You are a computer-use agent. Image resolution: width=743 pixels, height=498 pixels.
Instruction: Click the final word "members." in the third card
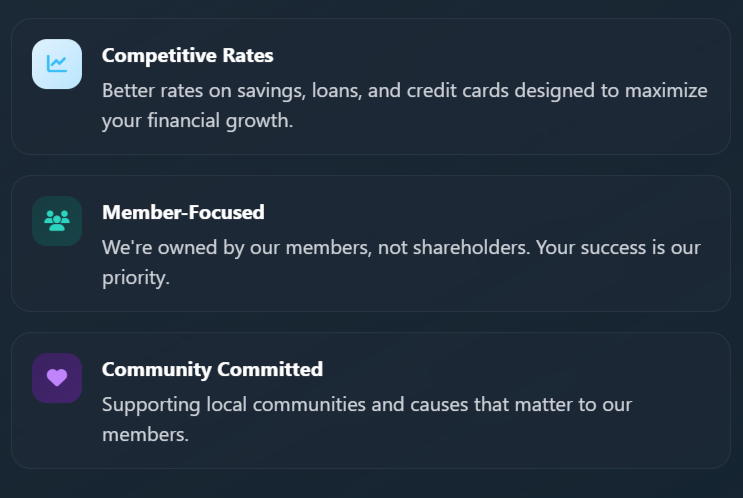coord(145,435)
